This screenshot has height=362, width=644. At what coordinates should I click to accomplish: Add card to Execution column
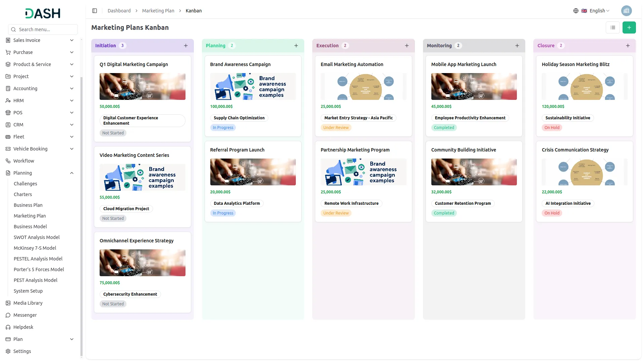coord(407,46)
